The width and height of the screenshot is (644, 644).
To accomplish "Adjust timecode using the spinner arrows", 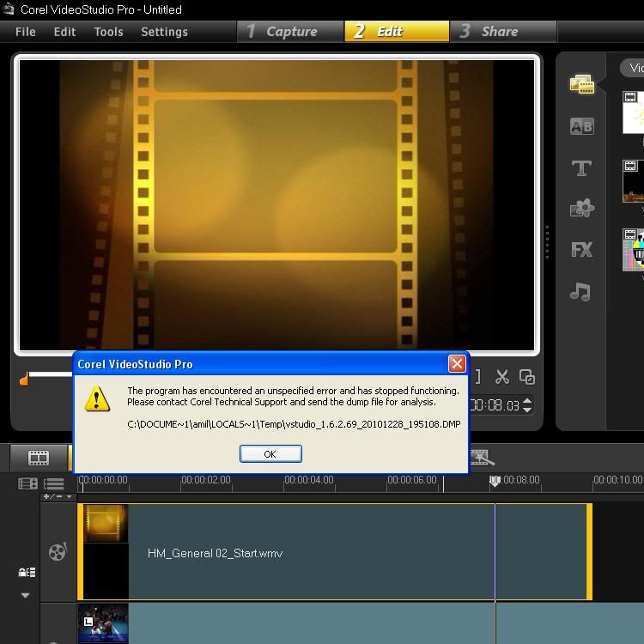I will (527, 404).
